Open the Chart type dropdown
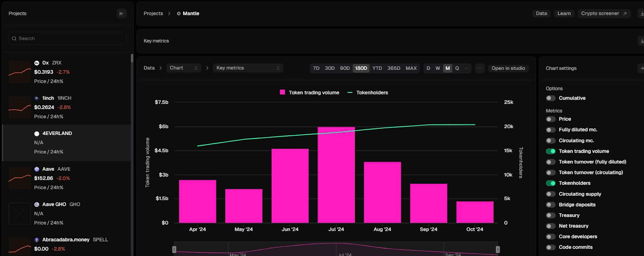This screenshot has height=256, width=644. pos(184,68)
